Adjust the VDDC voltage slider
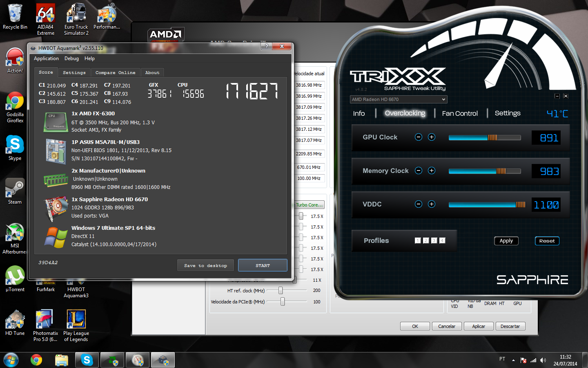Screen dimensions: 588x368 487,204
